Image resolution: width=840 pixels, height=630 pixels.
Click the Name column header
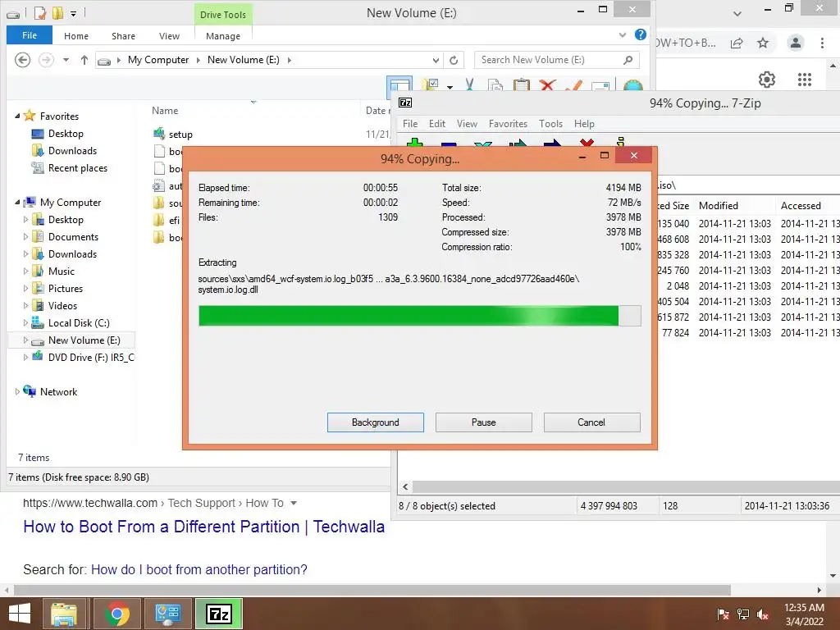pos(165,111)
